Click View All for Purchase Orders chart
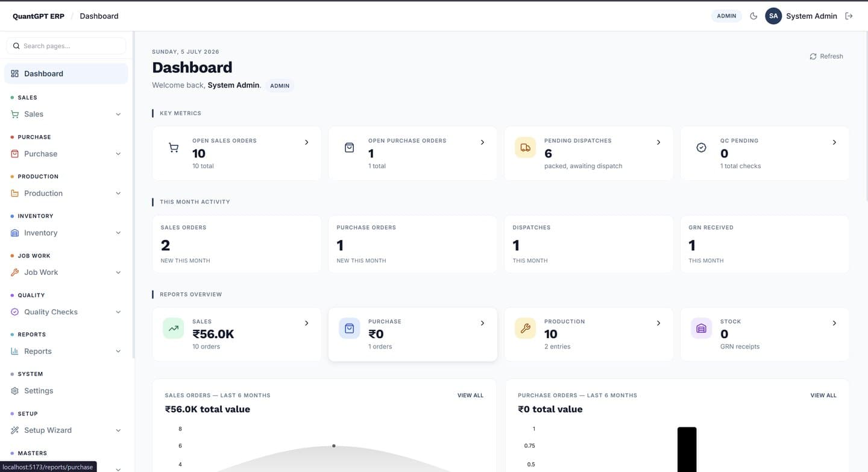This screenshot has height=472, width=868. (823, 395)
